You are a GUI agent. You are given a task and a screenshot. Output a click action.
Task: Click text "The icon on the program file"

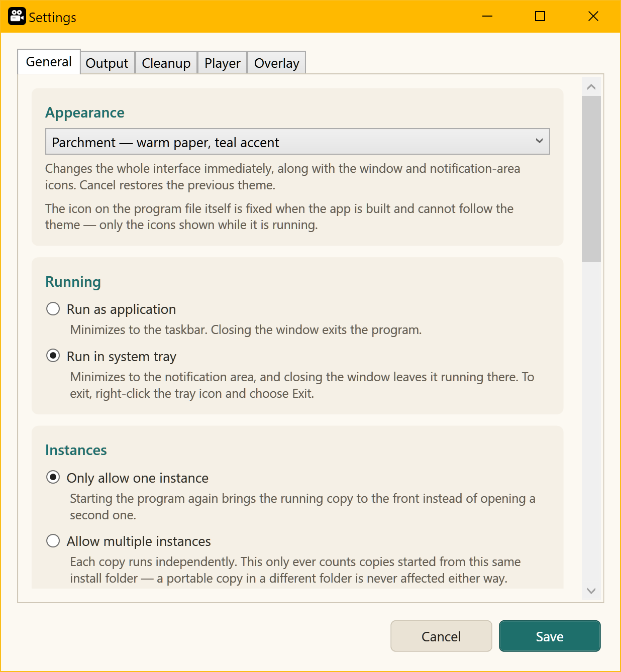279,216
